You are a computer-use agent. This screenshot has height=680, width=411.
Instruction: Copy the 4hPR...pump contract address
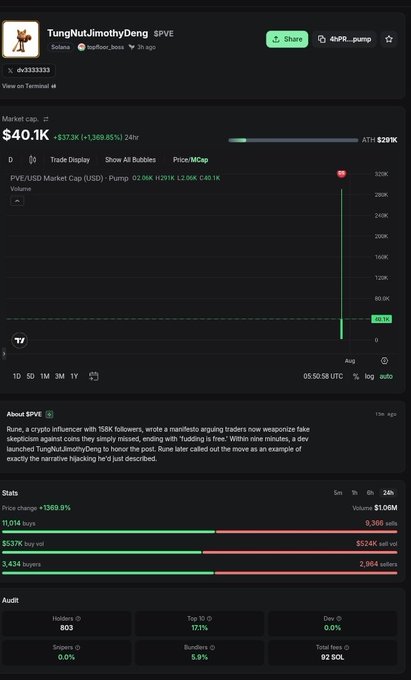pos(345,39)
